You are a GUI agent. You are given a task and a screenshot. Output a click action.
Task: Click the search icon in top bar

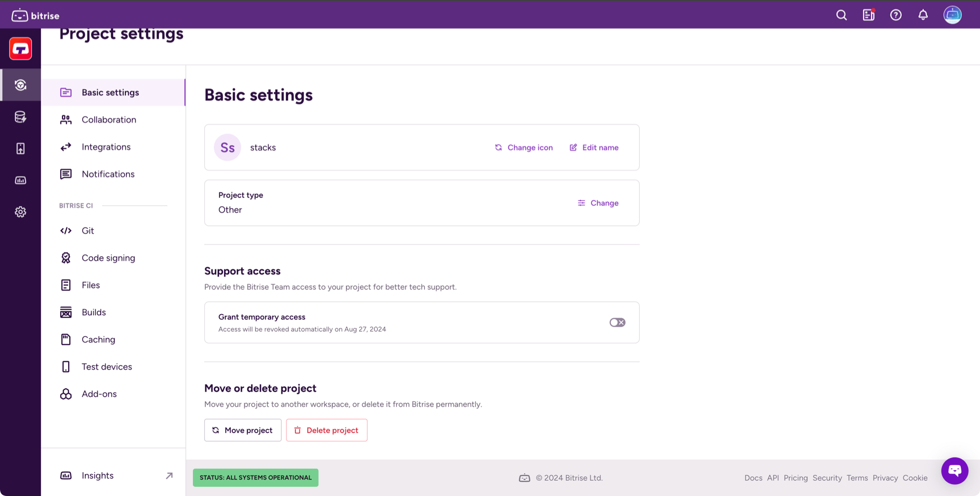tap(841, 15)
